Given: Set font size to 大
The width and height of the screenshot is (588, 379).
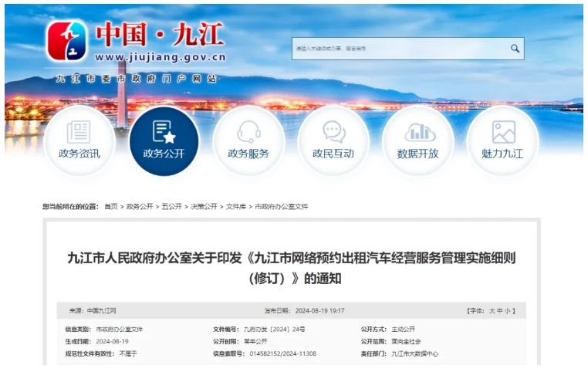Looking at the screenshot, I should 492,311.
